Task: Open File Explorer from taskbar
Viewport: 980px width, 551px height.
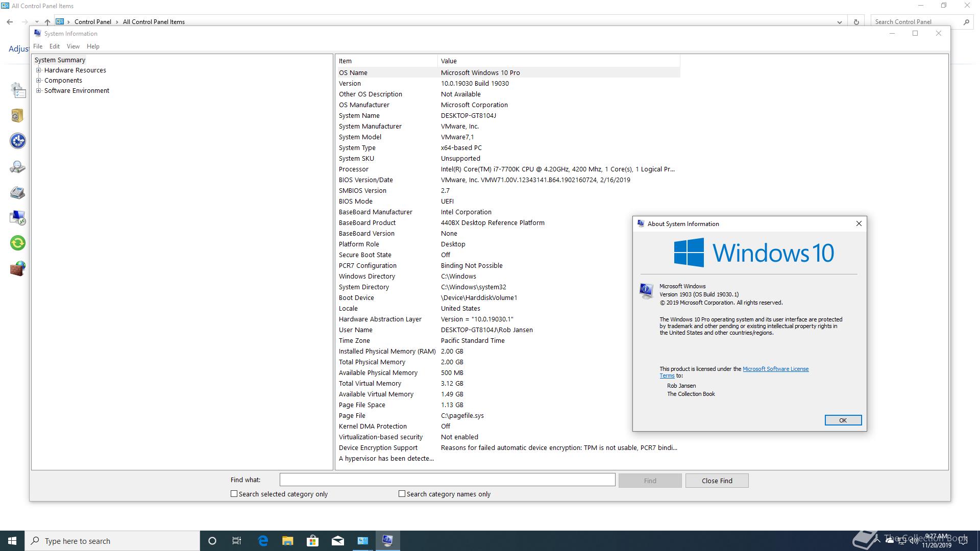Action: (288, 541)
